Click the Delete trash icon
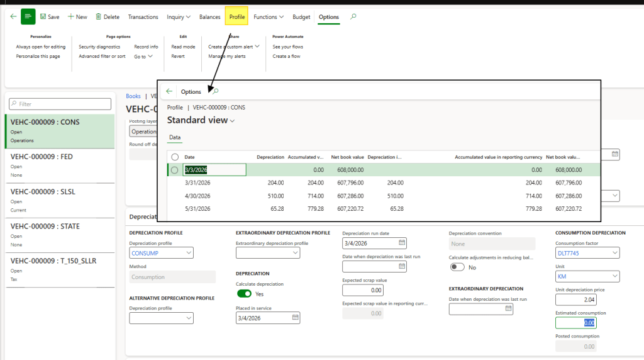The image size is (644, 360). pos(98,17)
